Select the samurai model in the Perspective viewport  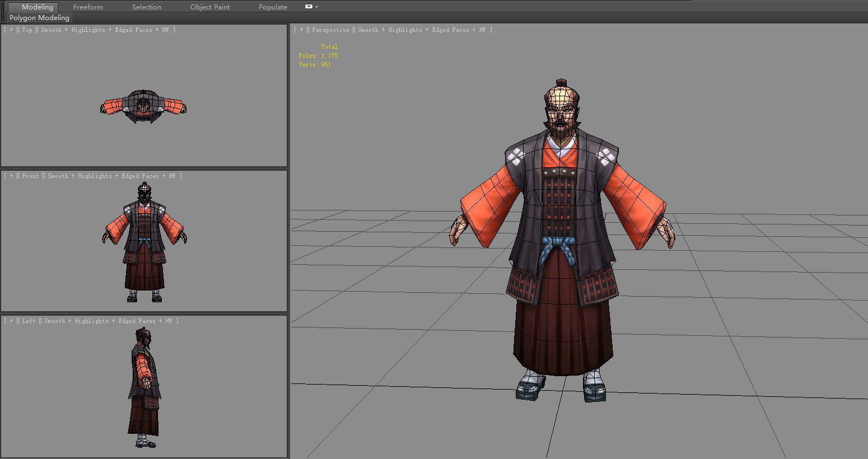click(x=562, y=241)
